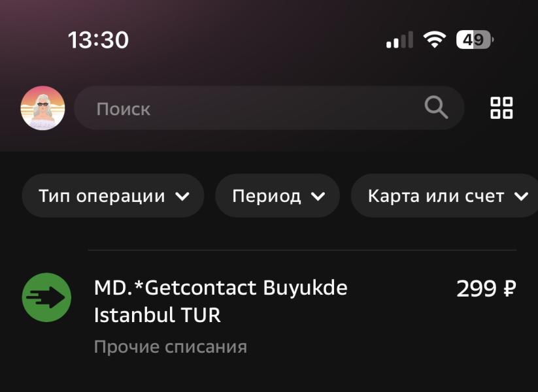Focus the Поиск search field

click(x=269, y=108)
